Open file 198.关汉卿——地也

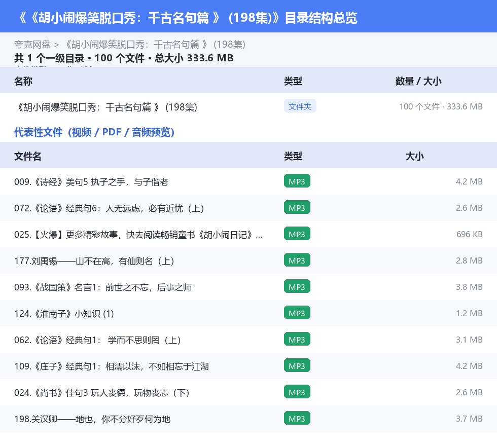coord(92,419)
